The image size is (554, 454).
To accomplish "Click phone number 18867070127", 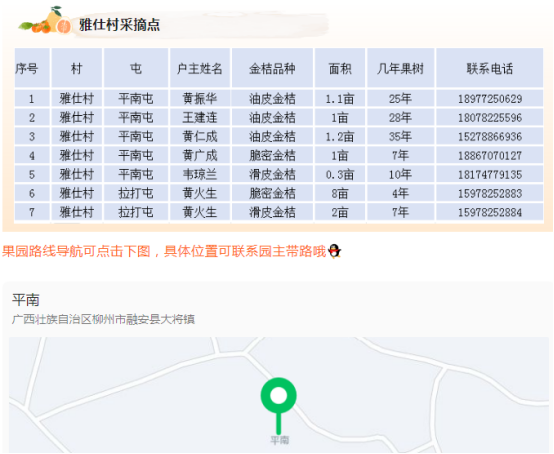I will 490,155.
